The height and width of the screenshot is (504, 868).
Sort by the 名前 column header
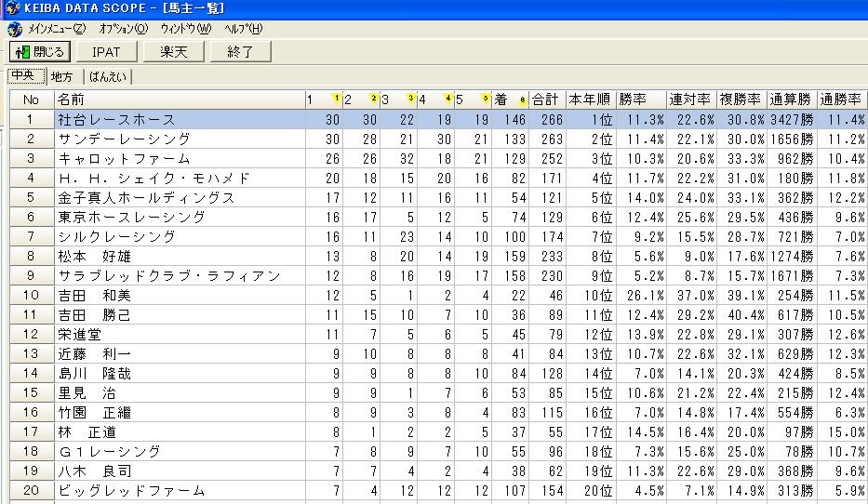180,99
